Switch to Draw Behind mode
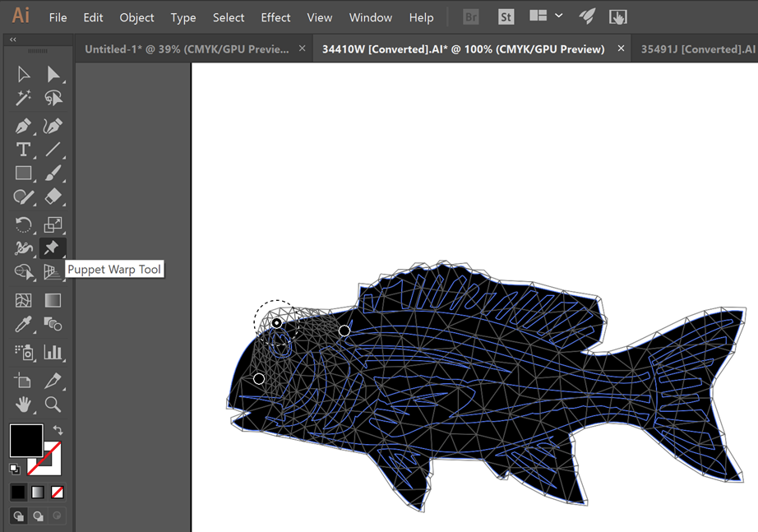 (38, 516)
